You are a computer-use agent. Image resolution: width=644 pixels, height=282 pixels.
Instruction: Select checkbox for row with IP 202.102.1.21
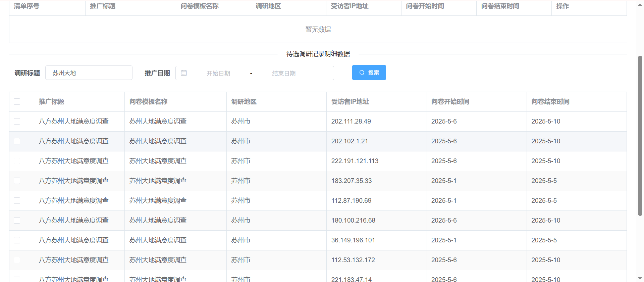(17, 141)
